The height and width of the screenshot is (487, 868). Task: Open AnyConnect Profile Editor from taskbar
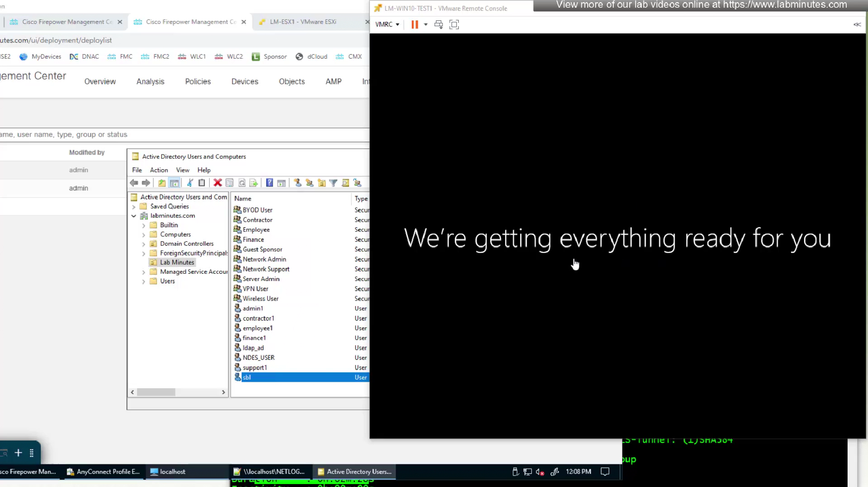coord(103,471)
